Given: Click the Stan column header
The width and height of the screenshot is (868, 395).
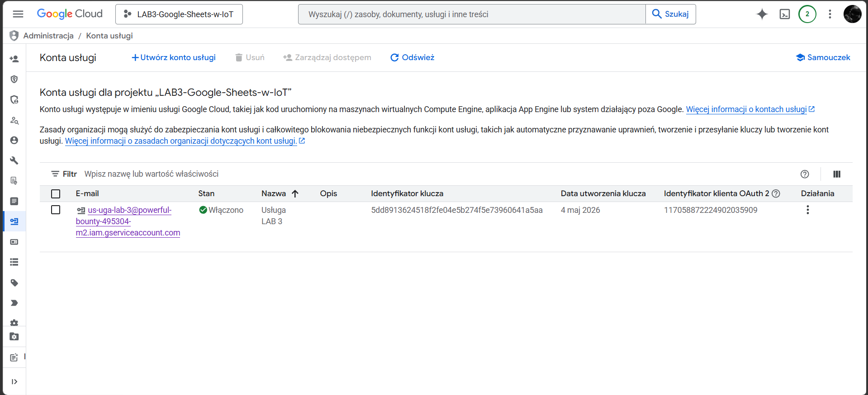Looking at the screenshot, I should pyautogui.click(x=206, y=193).
